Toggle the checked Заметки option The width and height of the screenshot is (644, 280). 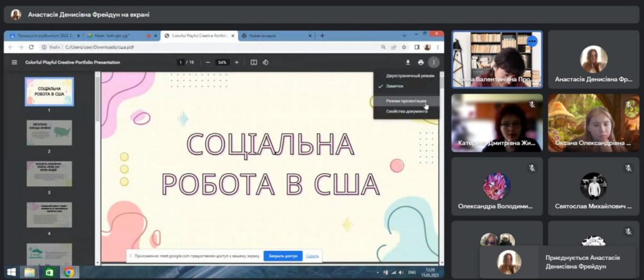(x=395, y=86)
